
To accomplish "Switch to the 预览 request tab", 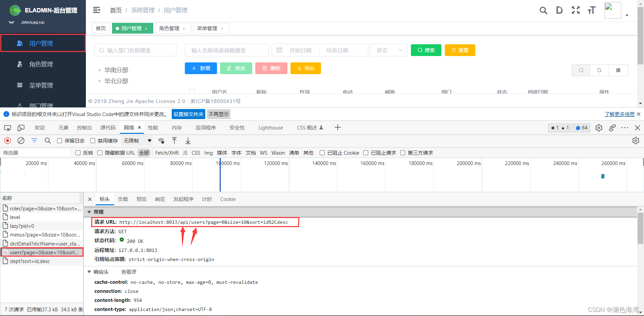I will (142, 199).
